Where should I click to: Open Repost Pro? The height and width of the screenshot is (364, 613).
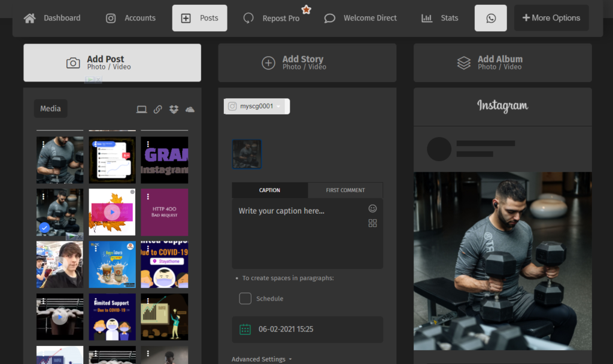(271, 18)
